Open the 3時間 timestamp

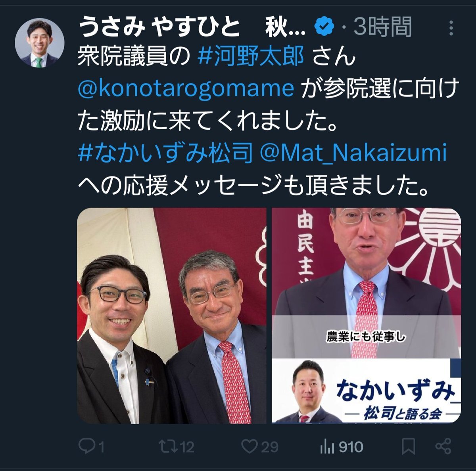click(x=382, y=27)
